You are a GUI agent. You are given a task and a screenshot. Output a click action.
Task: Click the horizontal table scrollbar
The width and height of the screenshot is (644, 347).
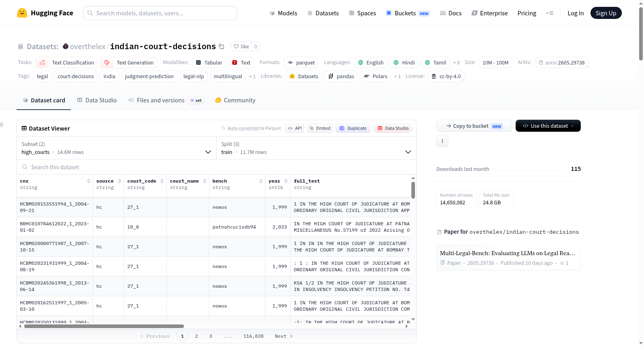[x=104, y=326]
